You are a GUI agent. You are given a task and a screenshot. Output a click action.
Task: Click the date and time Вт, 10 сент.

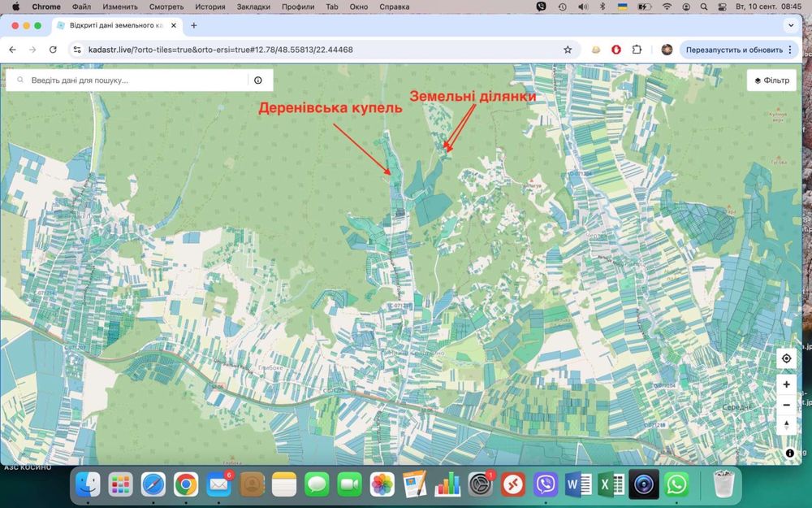pyautogui.click(x=768, y=7)
